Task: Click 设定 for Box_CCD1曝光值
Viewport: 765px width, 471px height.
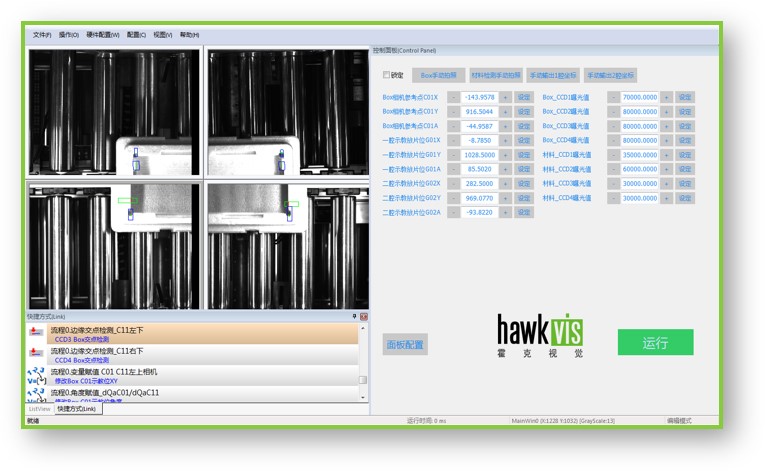Action: coord(685,97)
